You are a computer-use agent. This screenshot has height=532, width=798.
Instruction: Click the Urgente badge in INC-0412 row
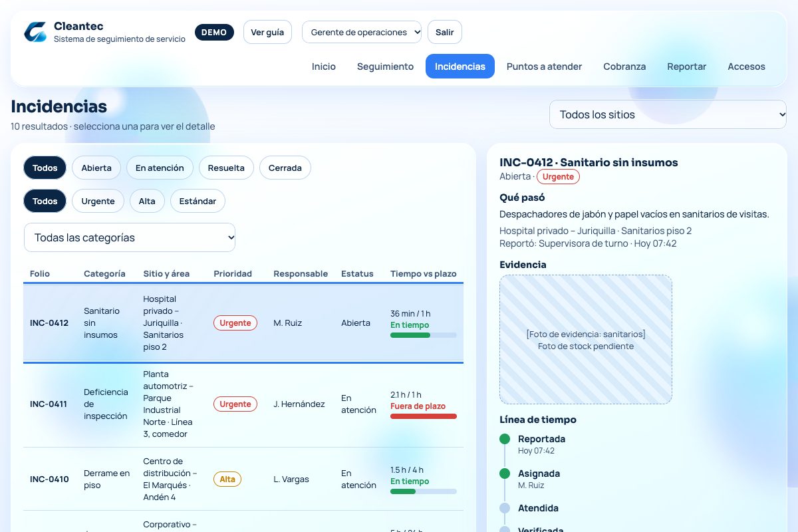235,323
